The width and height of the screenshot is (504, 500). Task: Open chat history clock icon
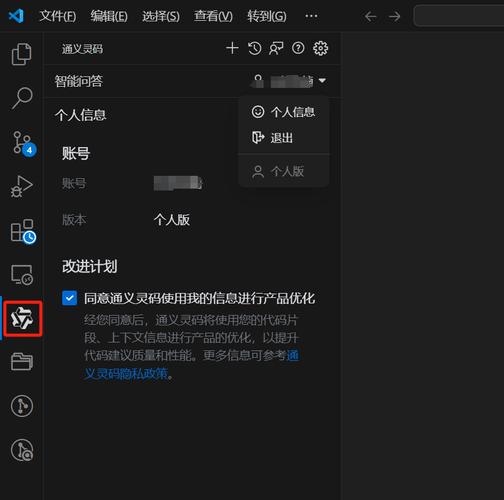click(x=255, y=48)
